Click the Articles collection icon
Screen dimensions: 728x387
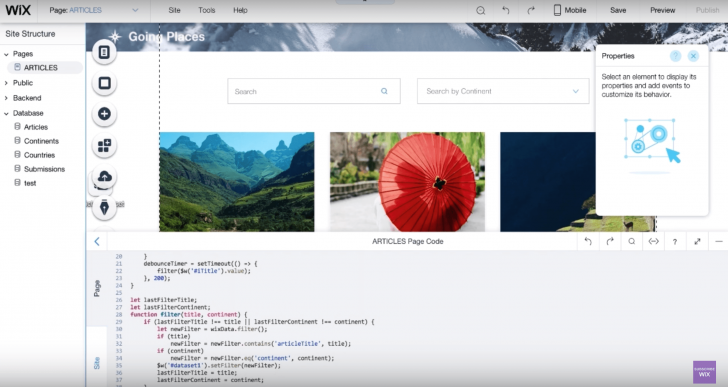click(17, 127)
